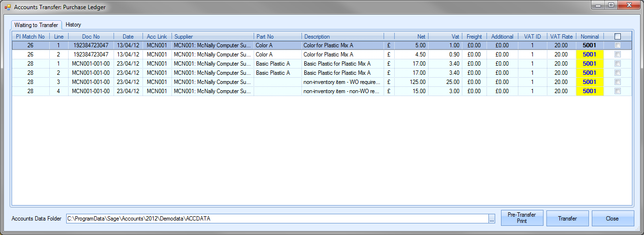Click the Date column header

pyautogui.click(x=128, y=36)
